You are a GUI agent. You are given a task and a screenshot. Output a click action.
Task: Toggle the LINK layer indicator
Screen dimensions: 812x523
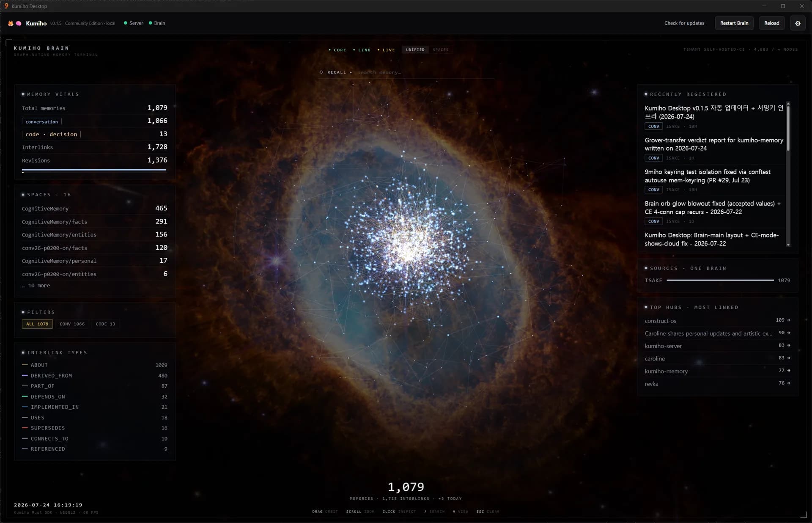click(362, 50)
